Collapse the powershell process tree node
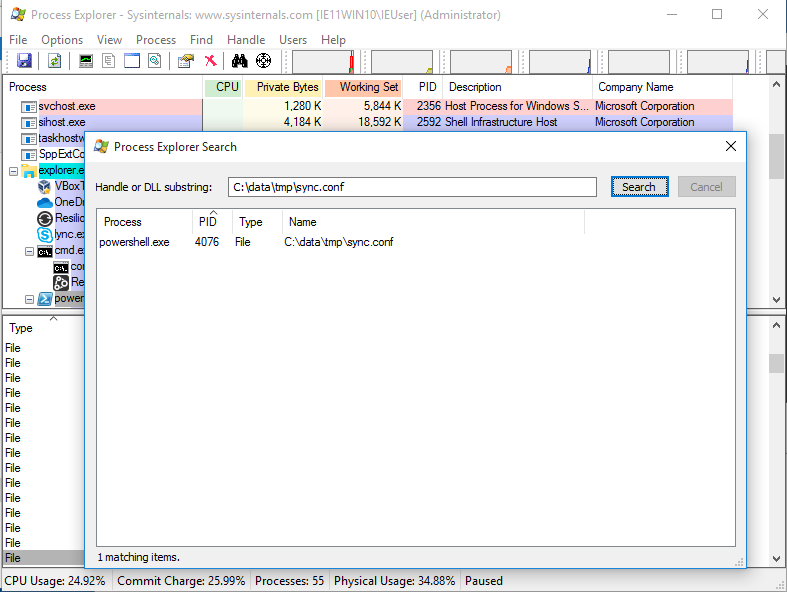 click(30, 298)
